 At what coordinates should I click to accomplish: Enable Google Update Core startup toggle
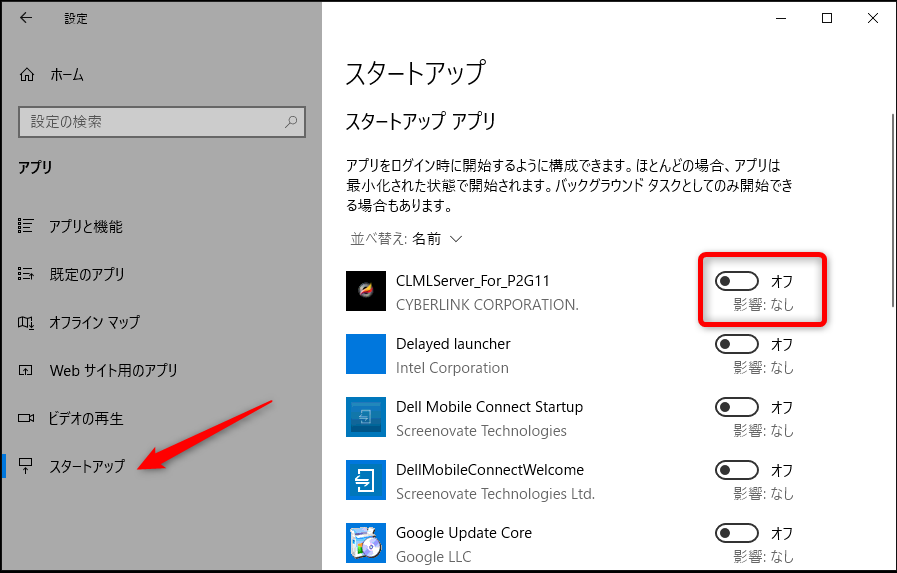coord(737,533)
